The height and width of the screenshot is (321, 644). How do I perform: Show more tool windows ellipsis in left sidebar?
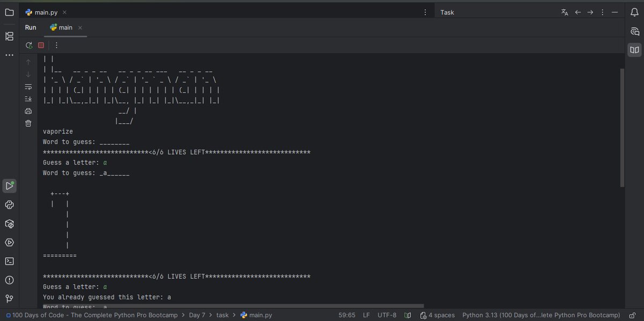click(9, 55)
